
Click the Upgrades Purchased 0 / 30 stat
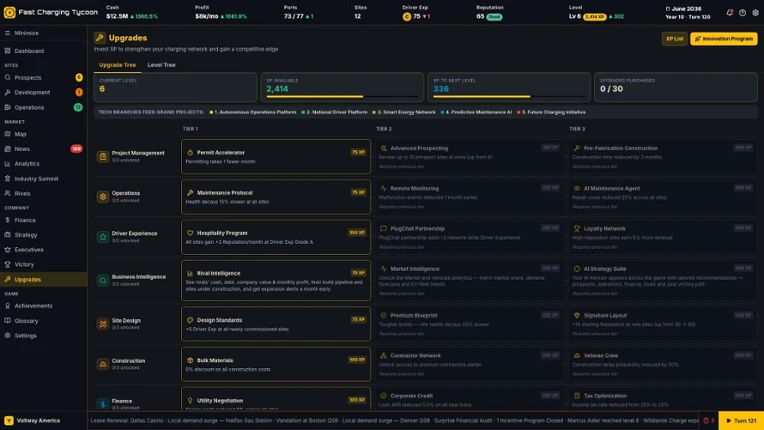point(675,87)
